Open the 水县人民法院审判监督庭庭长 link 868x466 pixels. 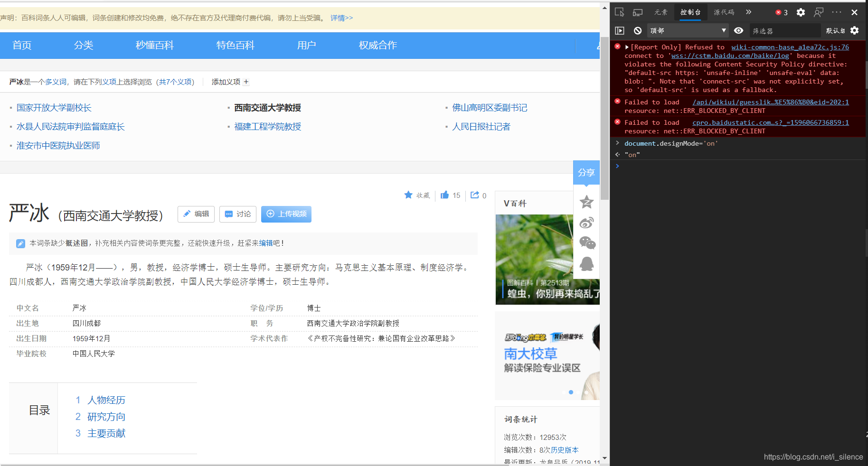click(x=71, y=127)
